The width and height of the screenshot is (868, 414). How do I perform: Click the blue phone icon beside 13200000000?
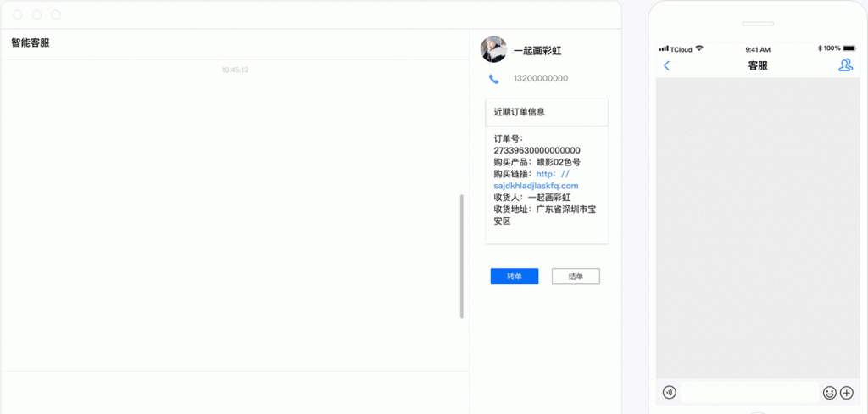(x=494, y=79)
